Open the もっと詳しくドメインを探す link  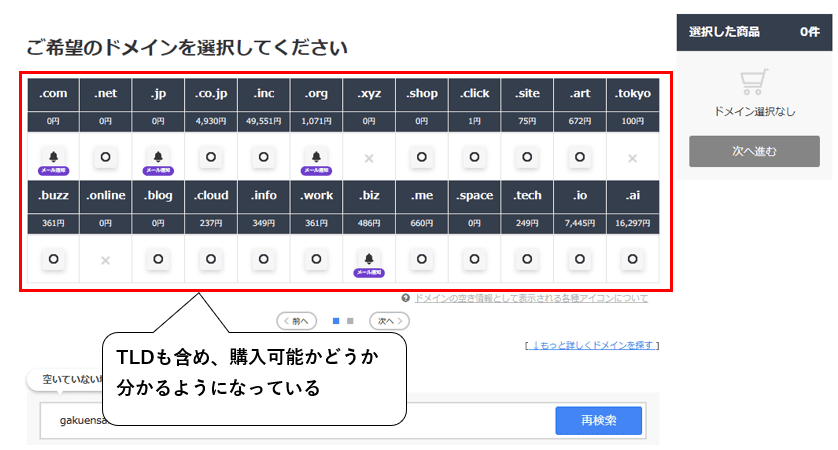pos(592,346)
